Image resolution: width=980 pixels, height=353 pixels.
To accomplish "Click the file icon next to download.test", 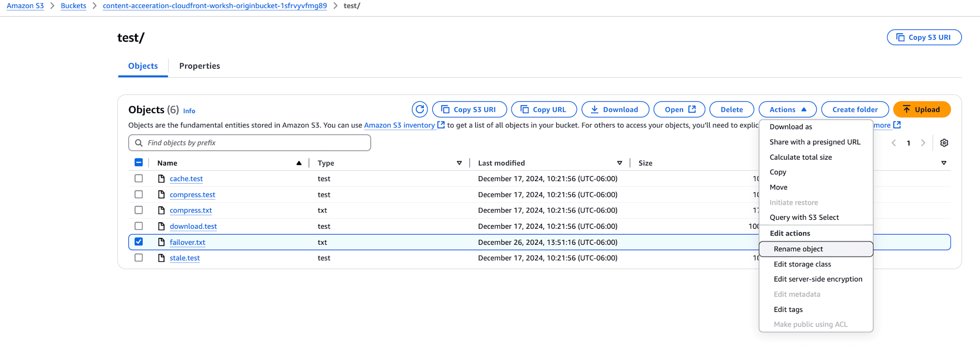I will point(161,226).
